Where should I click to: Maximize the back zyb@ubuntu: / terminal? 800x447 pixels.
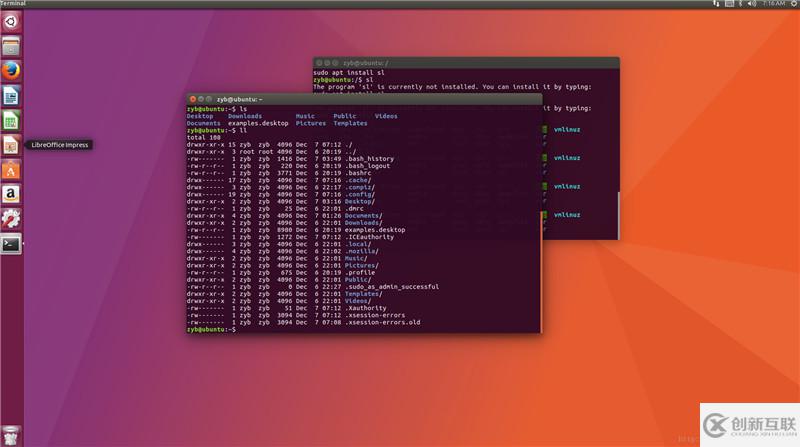(x=335, y=63)
